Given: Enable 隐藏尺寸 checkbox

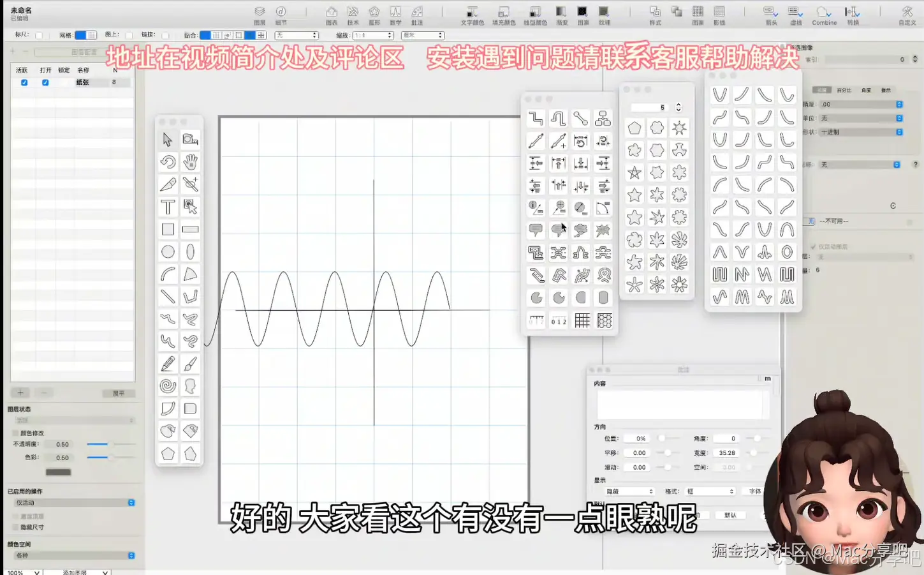Looking at the screenshot, I should (16, 527).
